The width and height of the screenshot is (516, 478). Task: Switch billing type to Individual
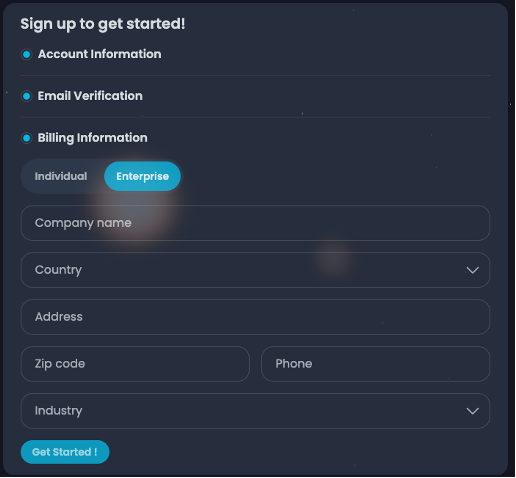(x=61, y=176)
